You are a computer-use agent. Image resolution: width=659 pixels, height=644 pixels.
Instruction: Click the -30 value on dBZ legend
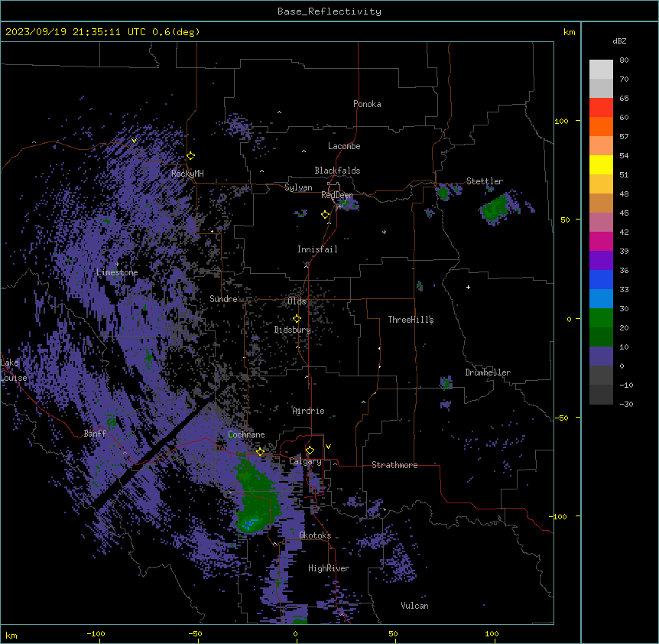pyautogui.click(x=626, y=404)
